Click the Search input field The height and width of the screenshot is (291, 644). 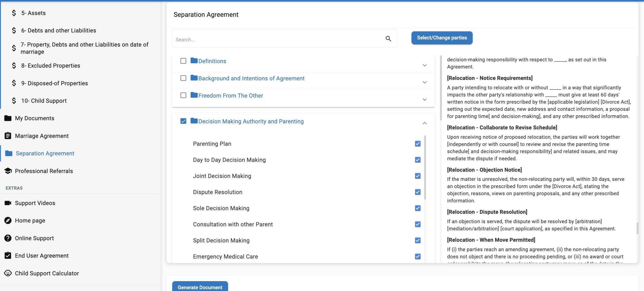(277, 40)
